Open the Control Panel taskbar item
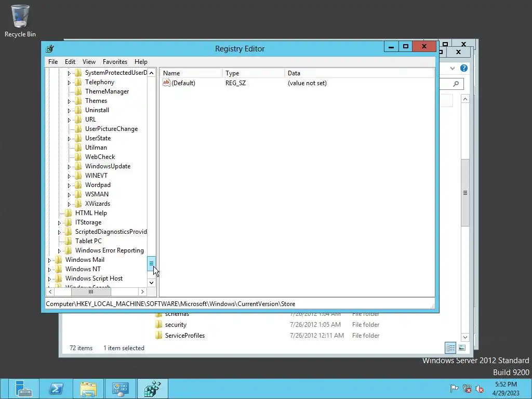 point(121,389)
